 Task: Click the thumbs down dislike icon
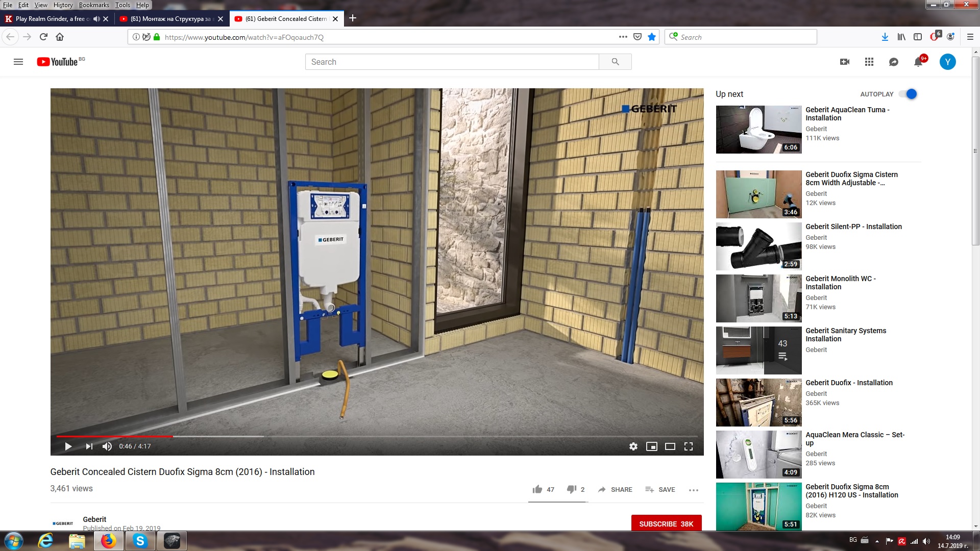(x=571, y=489)
